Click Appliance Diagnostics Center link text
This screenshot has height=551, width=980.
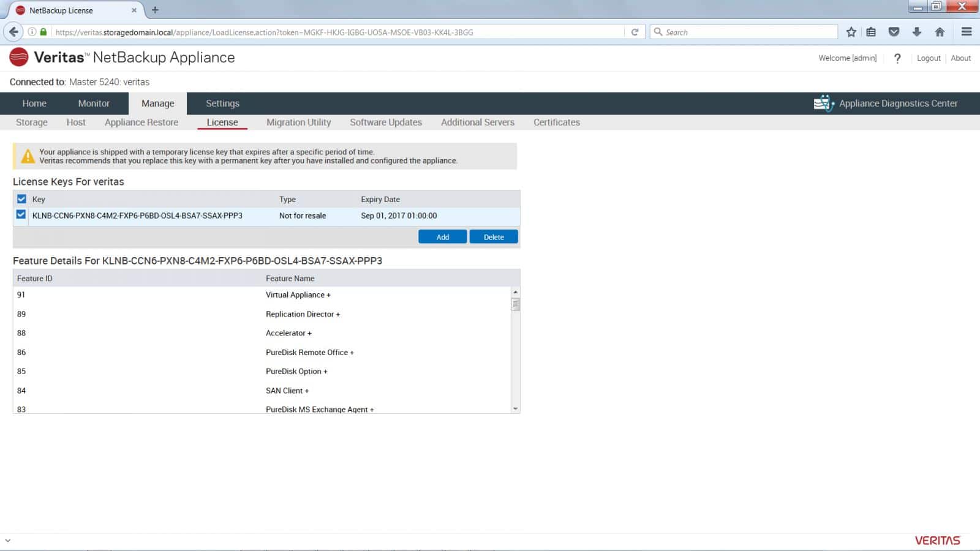point(898,103)
